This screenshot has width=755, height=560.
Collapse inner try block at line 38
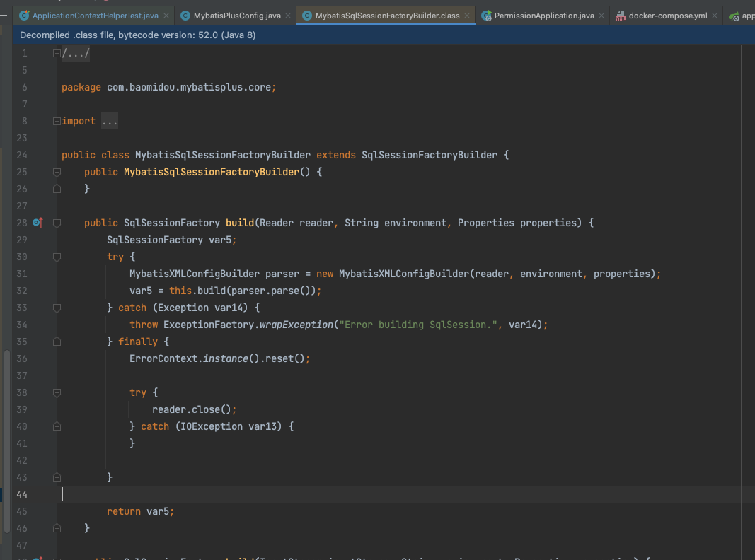(x=57, y=392)
